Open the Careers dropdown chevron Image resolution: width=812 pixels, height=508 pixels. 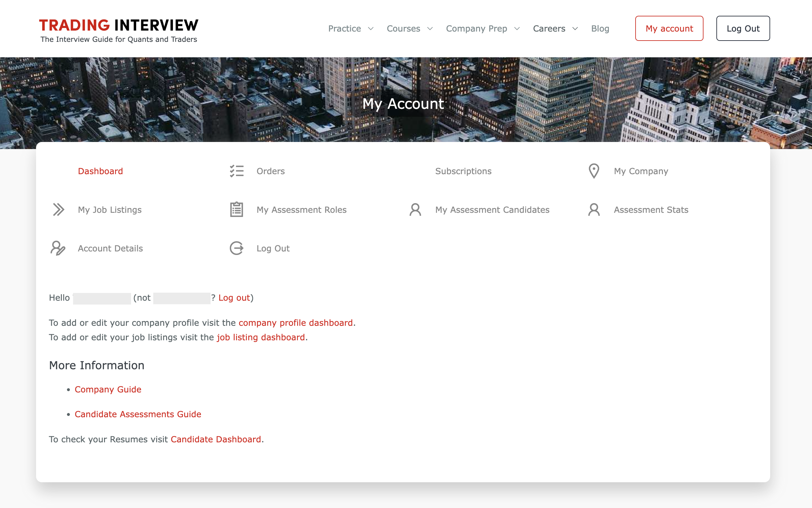click(575, 29)
